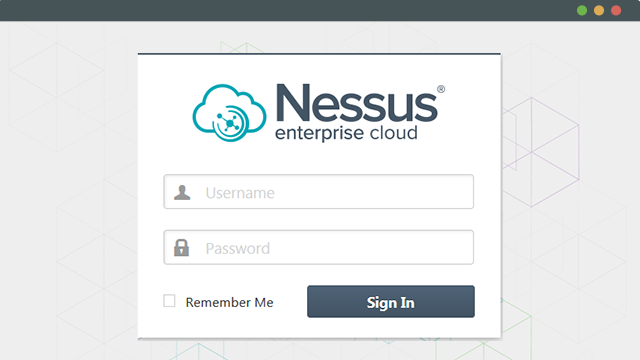Click the Nessus wordmark text
The height and width of the screenshot is (360, 640).
click(357, 103)
